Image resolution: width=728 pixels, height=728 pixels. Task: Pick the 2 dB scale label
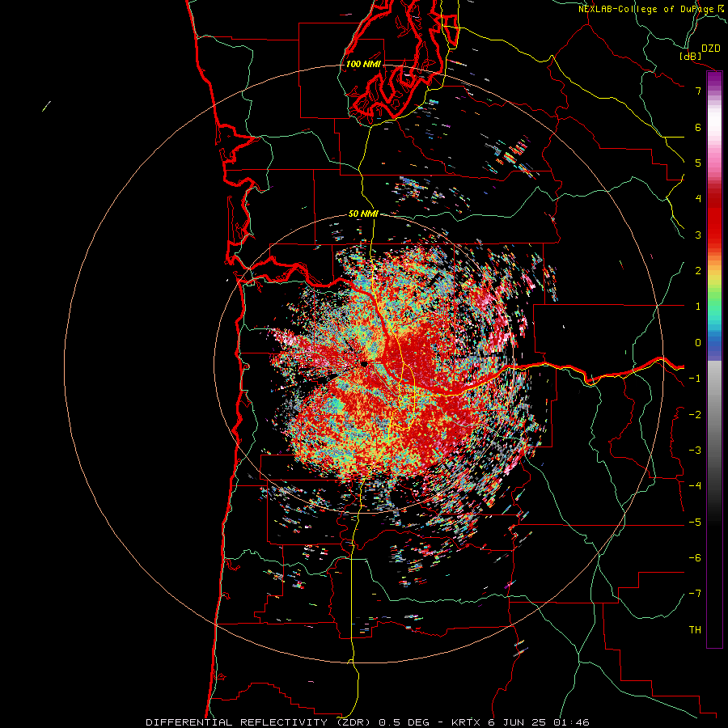coord(698,271)
